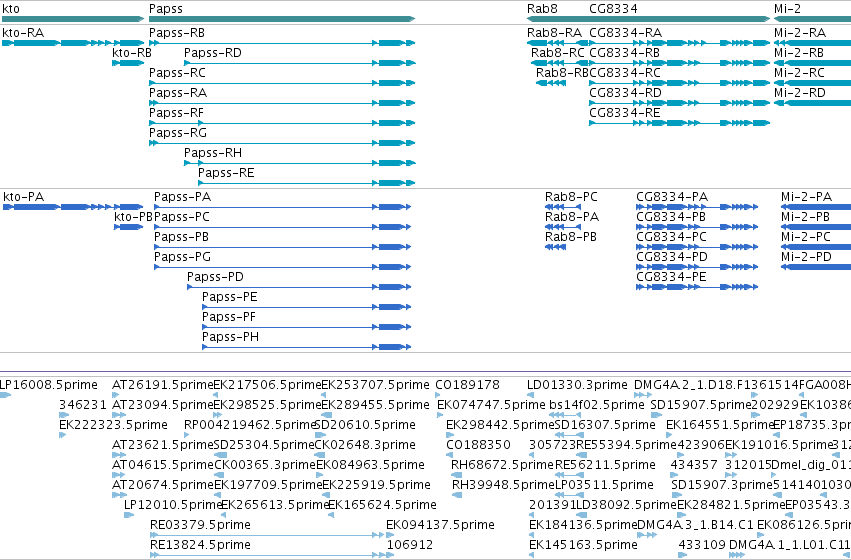Select the Papss-PG protein feature

tap(283, 267)
